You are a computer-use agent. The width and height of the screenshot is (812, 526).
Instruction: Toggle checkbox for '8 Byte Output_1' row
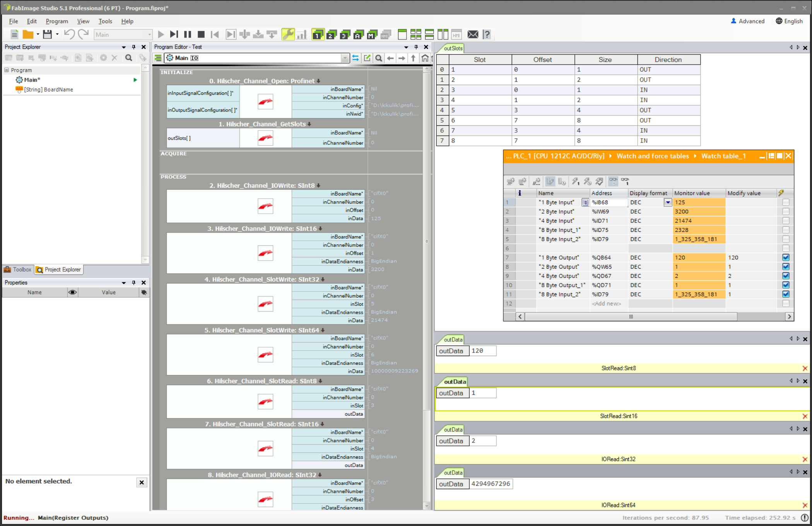click(786, 285)
